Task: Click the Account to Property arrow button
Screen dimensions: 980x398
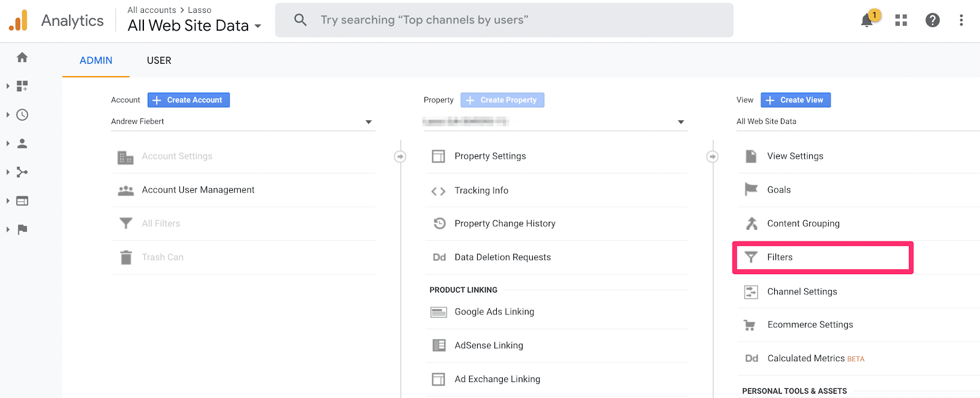Action: [400, 157]
